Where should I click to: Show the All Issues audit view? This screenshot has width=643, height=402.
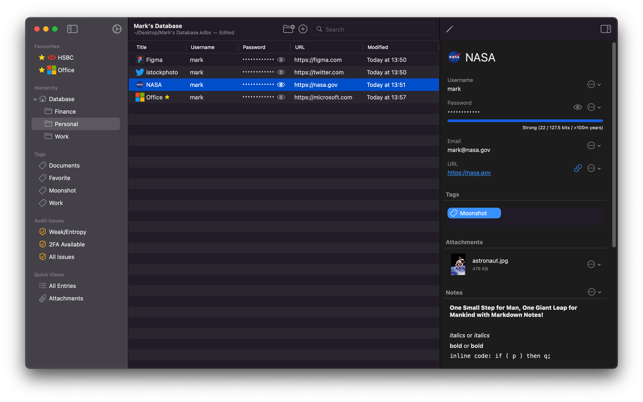(x=62, y=257)
